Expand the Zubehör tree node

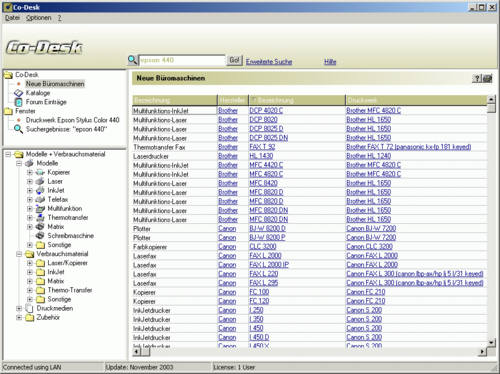19,317
